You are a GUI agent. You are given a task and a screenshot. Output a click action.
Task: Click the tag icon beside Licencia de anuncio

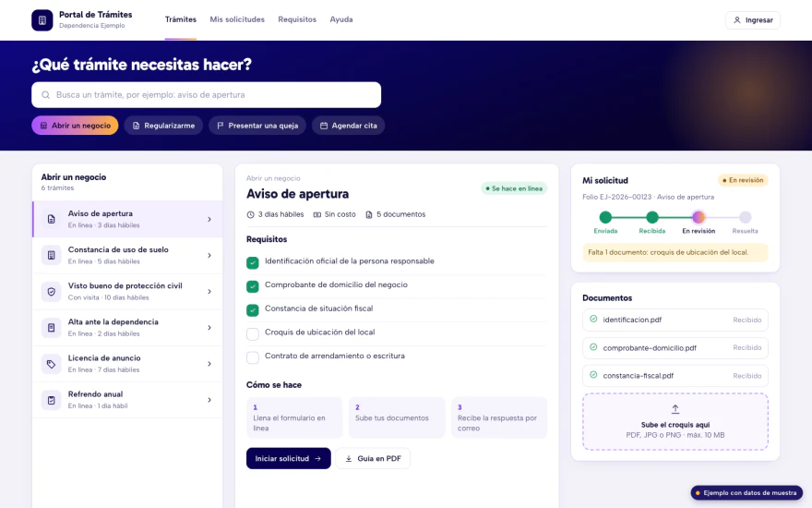pyautogui.click(x=52, y=364)
